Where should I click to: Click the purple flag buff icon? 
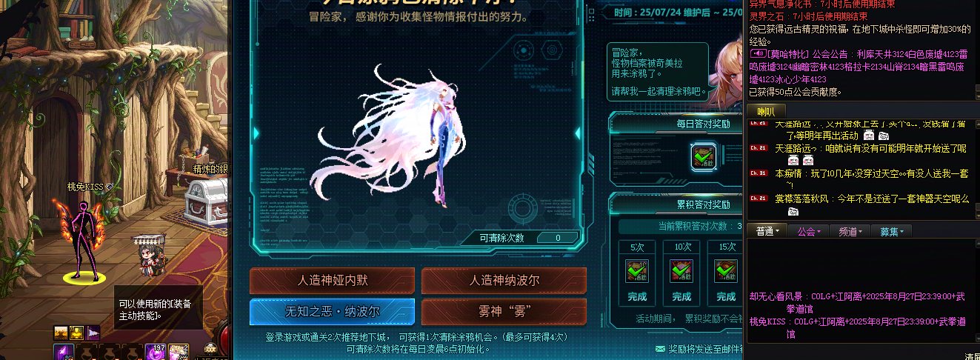coord(93,332)
